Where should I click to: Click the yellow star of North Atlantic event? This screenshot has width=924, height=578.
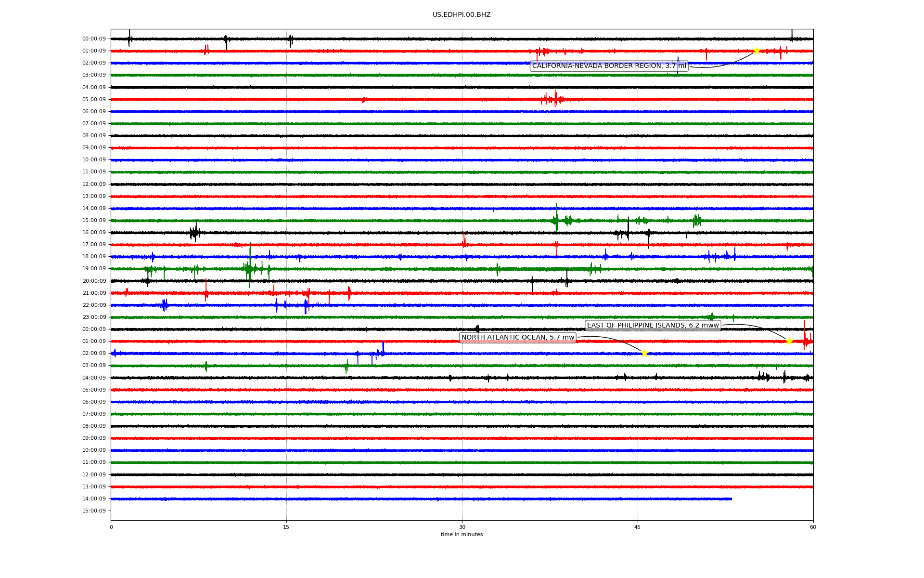click(645, 353)
